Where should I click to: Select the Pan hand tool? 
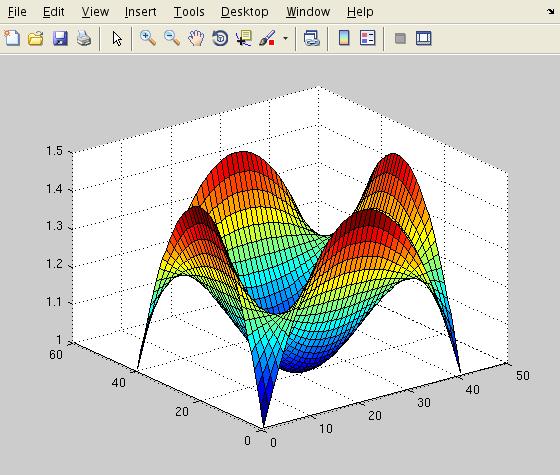point(196,38)
